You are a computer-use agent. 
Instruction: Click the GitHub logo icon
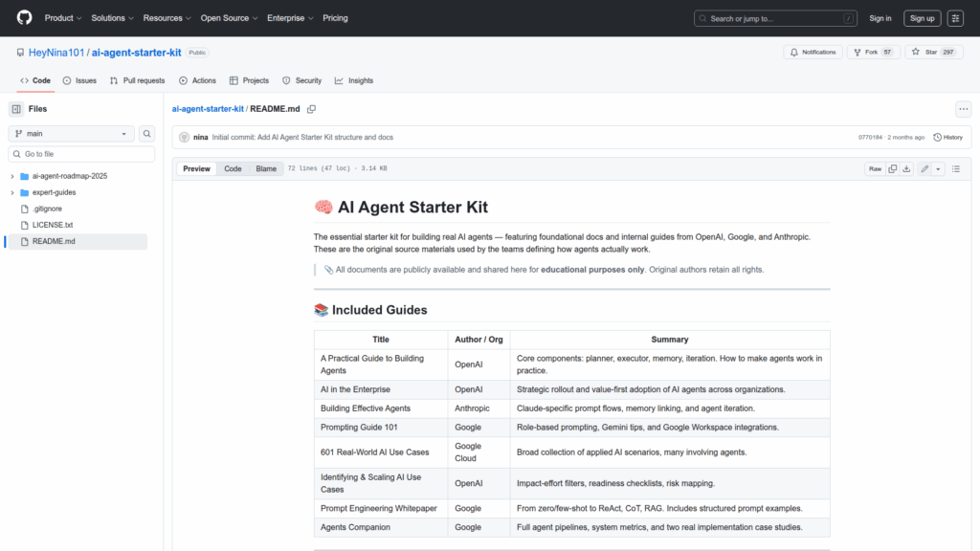tap(24, 18)
